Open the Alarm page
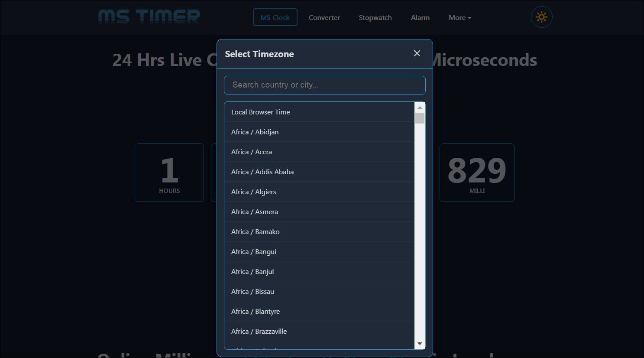This screenshot has width=644, height=358. [420, 17]
